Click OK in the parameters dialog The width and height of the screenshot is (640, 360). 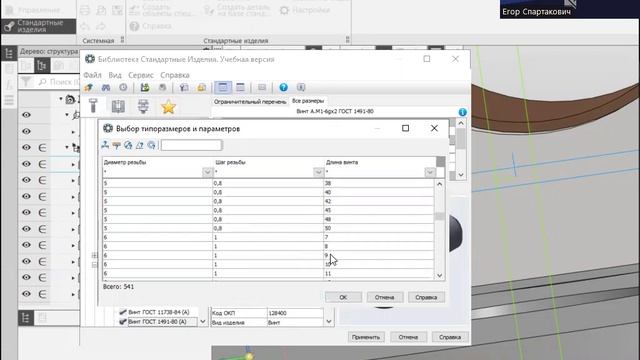coord(343,297)
